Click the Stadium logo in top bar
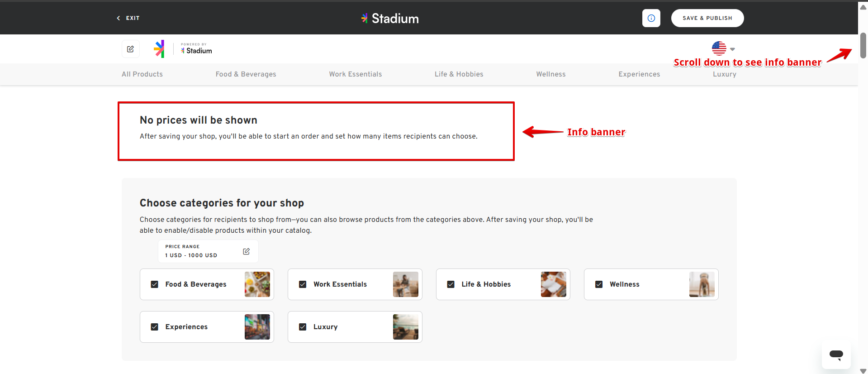This screenshot has height=374, width=868. [x=390, y=19]
